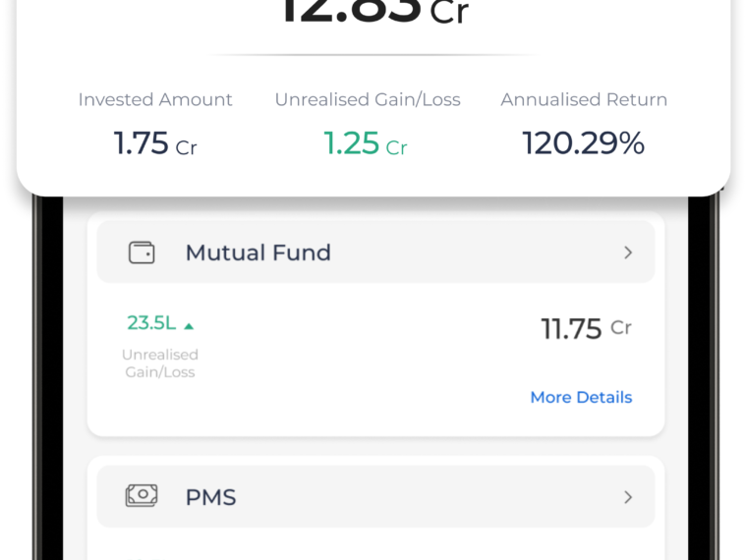Select the PMS heading text
This screenshot has width=747, height=560.
click(x=210, y=498)
